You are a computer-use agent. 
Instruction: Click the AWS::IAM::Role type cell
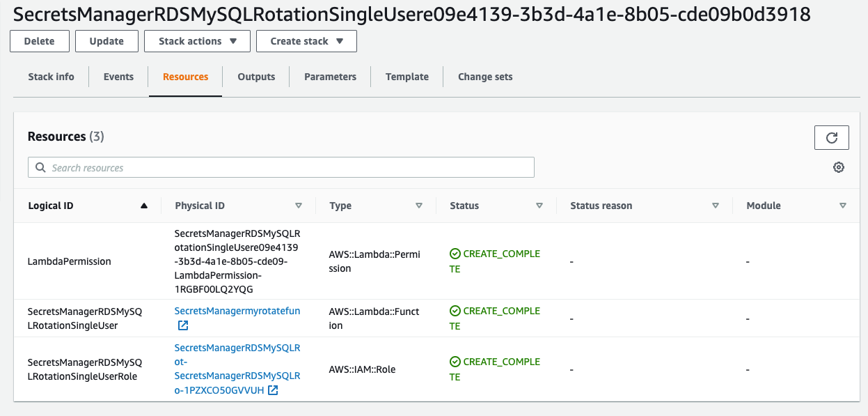tap(362, 369)
